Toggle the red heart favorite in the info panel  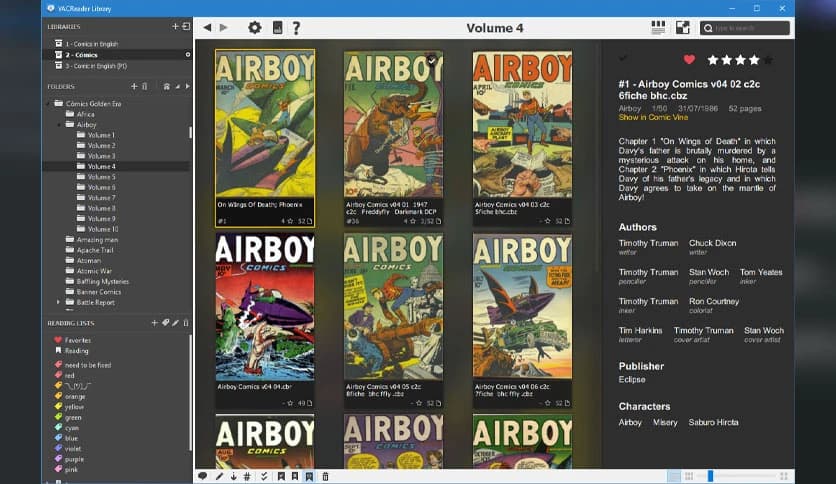click(688, 60)
